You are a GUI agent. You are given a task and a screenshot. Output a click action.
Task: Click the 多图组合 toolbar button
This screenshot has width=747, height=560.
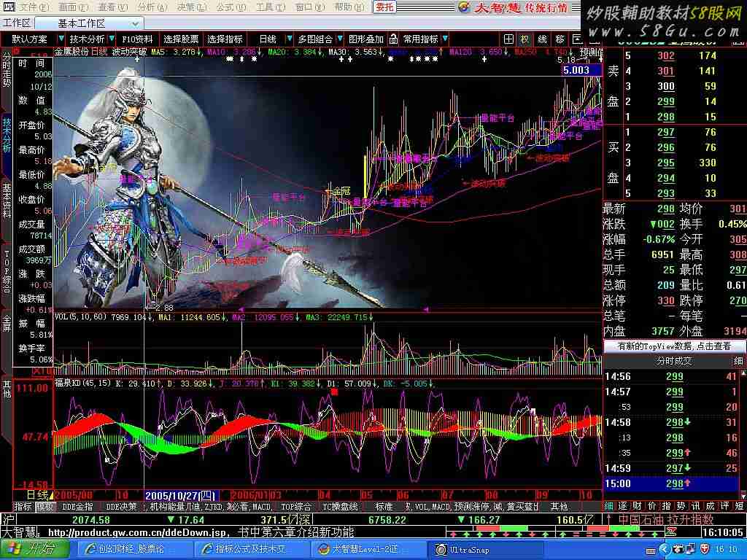[x=315, y=39]
